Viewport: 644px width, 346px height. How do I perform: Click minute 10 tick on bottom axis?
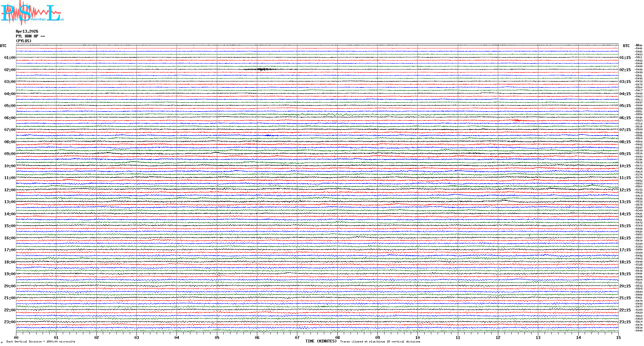(417, 337)
